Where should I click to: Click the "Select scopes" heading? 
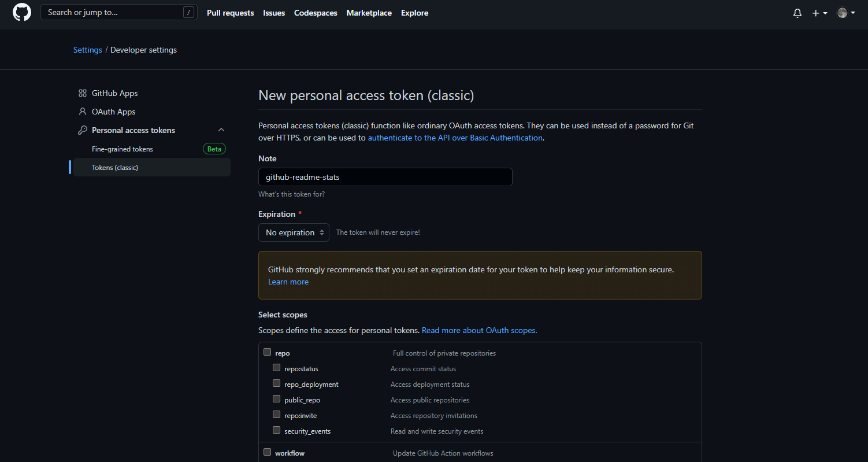[283, 315]
